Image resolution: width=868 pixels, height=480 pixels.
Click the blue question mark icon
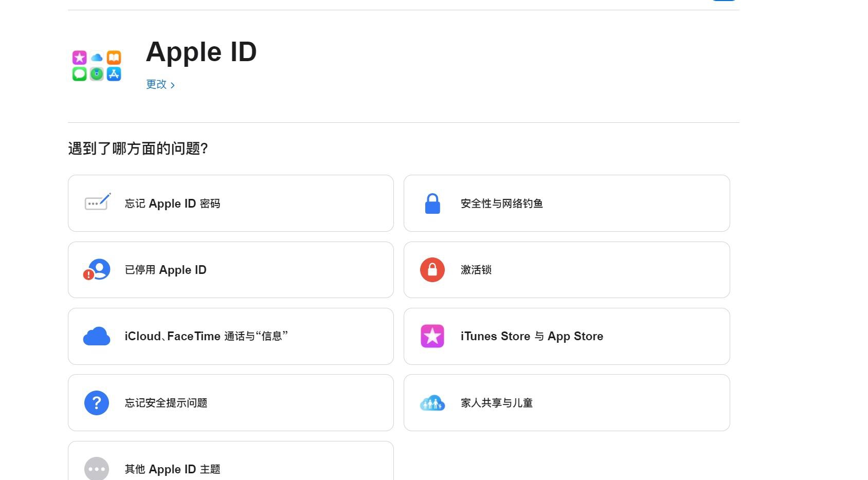click(97, 403)
